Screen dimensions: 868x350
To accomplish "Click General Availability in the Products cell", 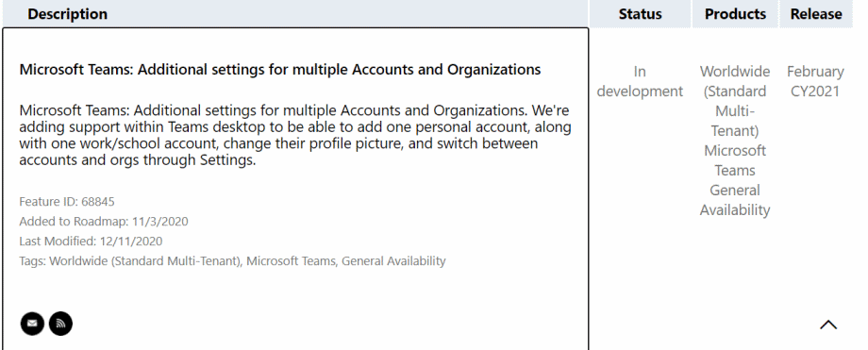I will pos(735,200).
